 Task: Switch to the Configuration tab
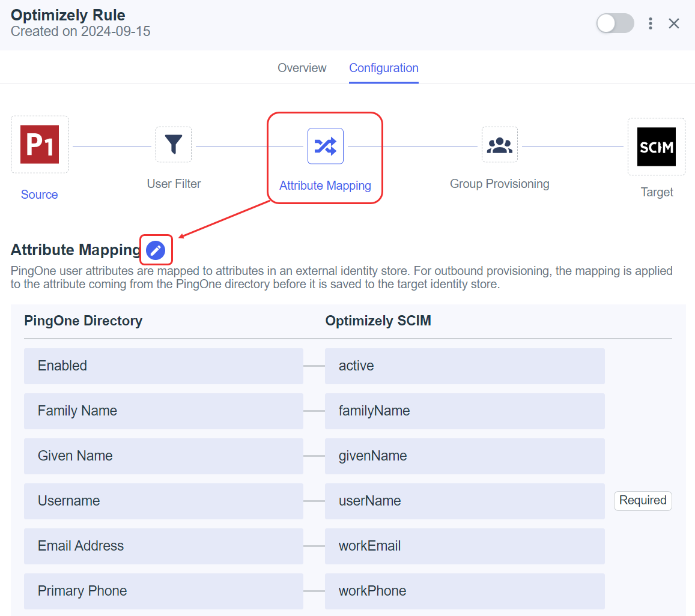[384, 68]
